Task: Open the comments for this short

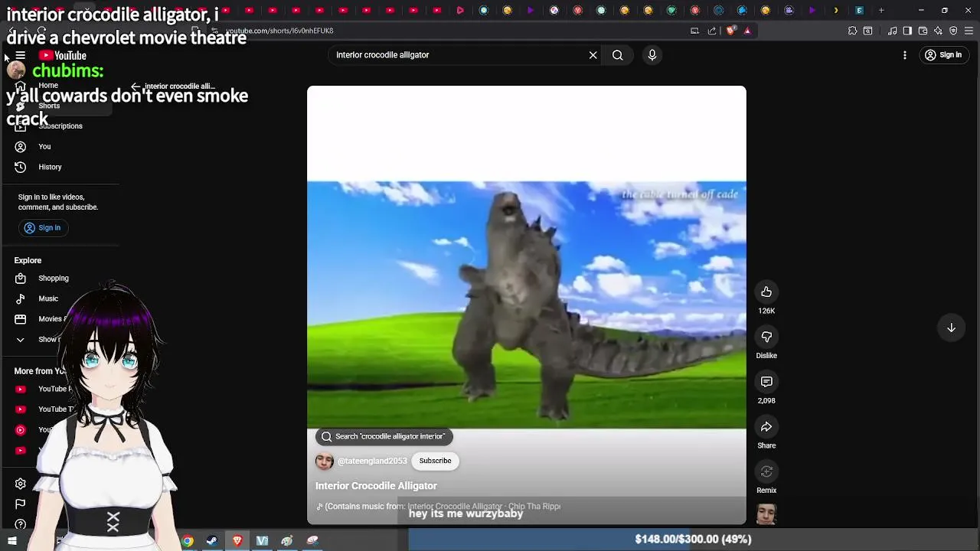Action: [x=766, y=381]
